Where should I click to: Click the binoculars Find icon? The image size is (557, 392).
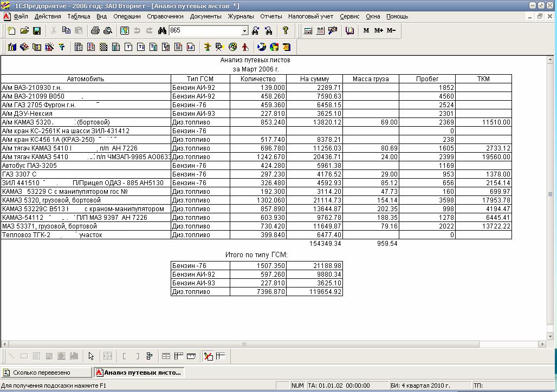pyautogui.click(x=162, y=31)
